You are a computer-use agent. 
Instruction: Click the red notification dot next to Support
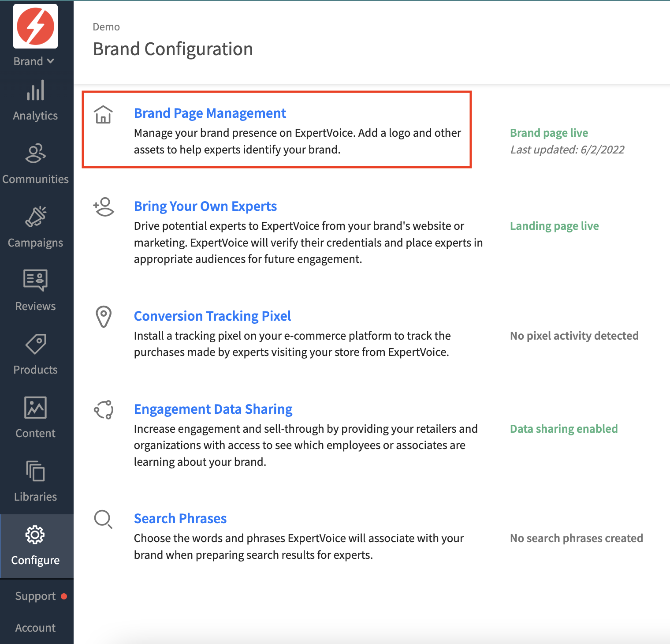(x=64, y=596)
